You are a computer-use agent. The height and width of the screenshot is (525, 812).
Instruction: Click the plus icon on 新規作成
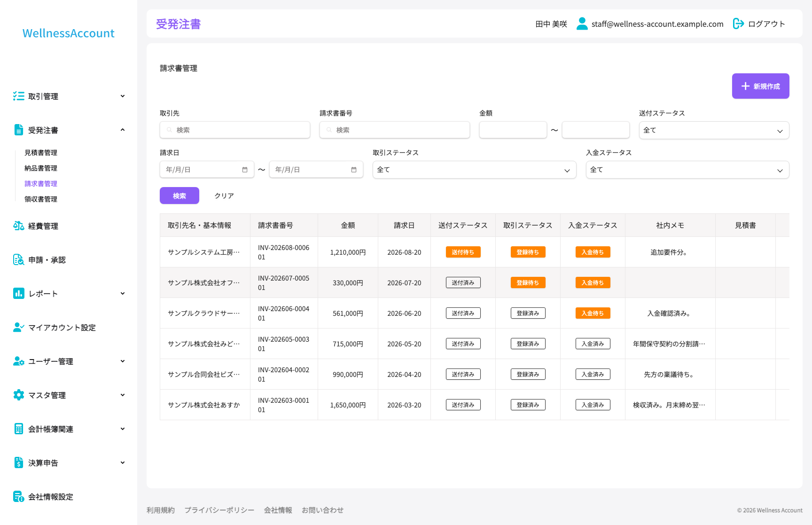745,86
